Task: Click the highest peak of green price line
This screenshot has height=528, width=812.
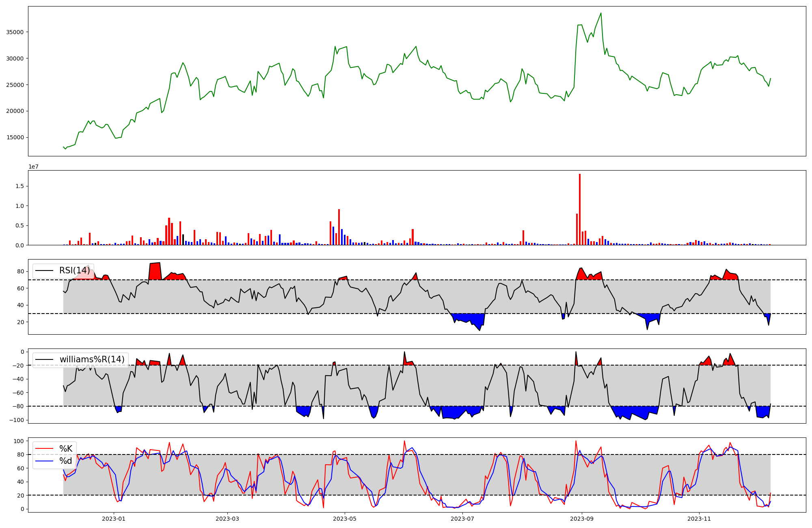Action: point(601,13)
